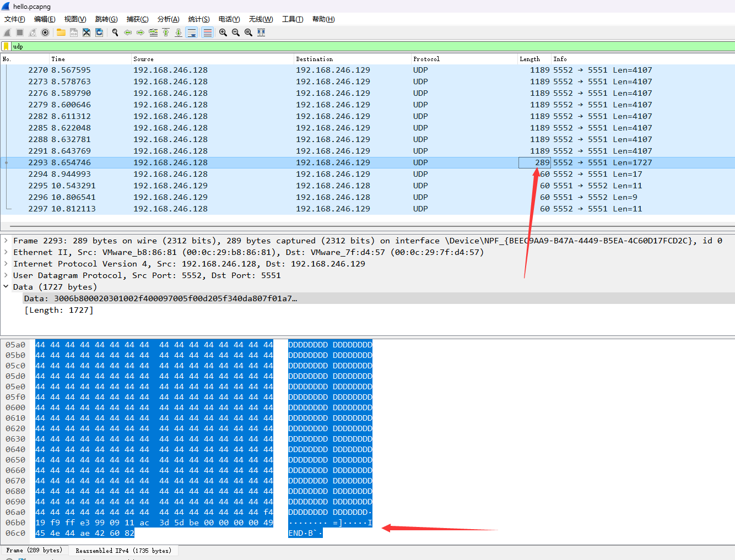Sort by the Protocol column header
This screenshot has width=735, height=560.
(x=464, y=59)
